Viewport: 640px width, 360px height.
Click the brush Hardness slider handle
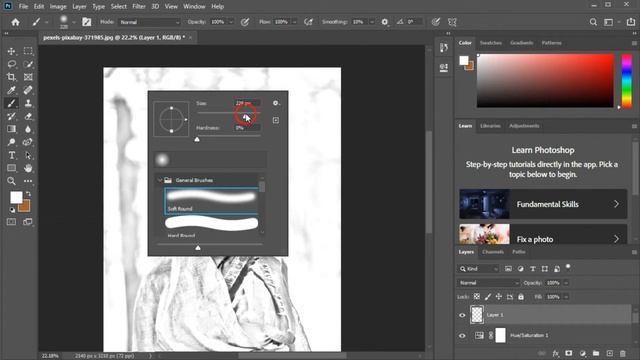click(x=197, y=140)
